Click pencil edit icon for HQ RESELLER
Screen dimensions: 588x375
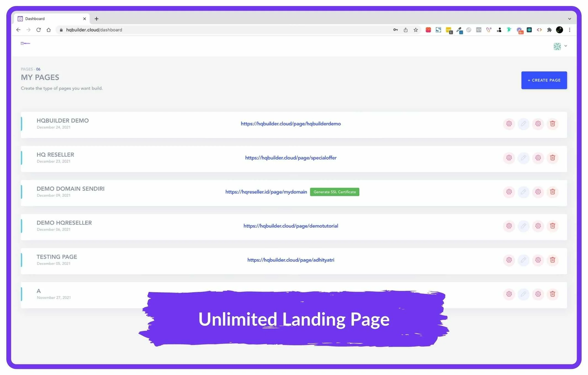click(523, 158)
